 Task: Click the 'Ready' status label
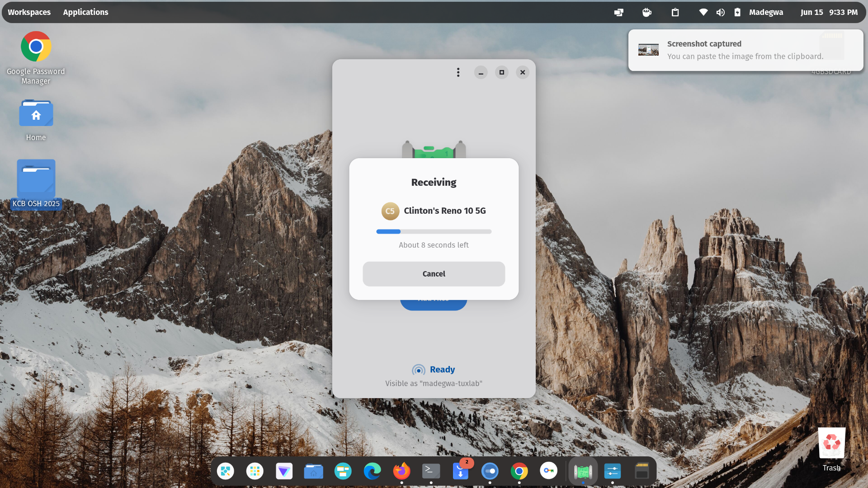(442, 370)
